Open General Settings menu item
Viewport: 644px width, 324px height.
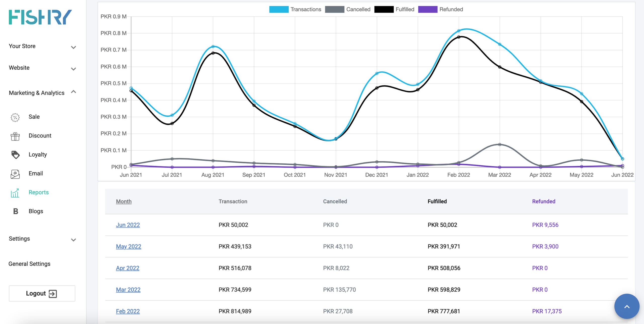coord(29,264)
